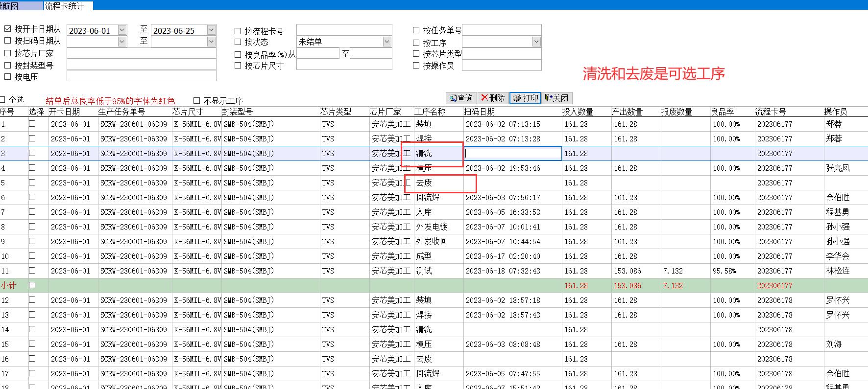The height and width of the screenshot is (389, 868).
Task: Select the row checkbox for 序号 1
Action: pyautogui.click(x=32, y=124)
